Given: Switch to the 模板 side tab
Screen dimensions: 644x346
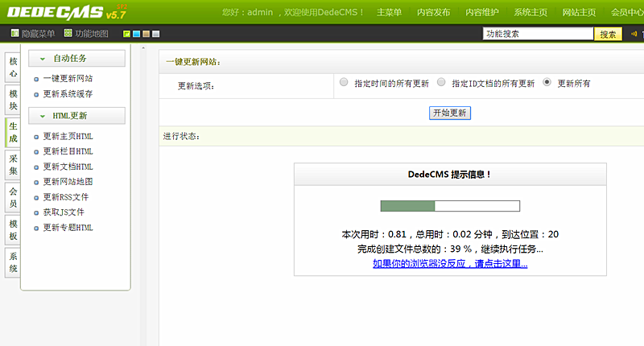Looking at the screenshot, I should [x=13, y=230].
